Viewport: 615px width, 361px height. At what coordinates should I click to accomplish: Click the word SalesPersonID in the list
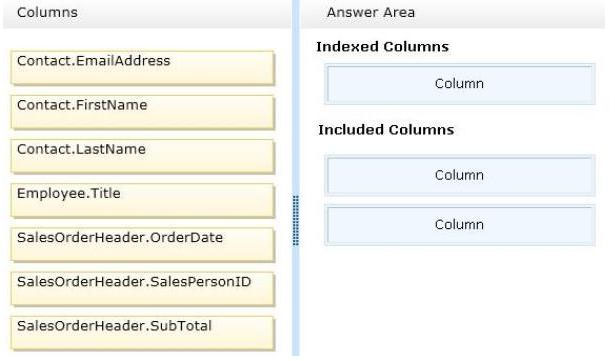pyautogui.click(x=200, y=282)
